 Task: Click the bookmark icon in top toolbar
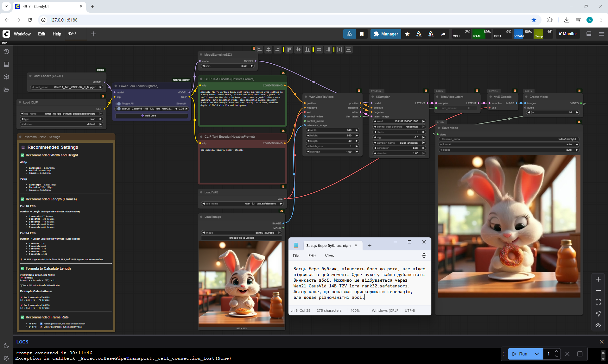click(362, 34)
